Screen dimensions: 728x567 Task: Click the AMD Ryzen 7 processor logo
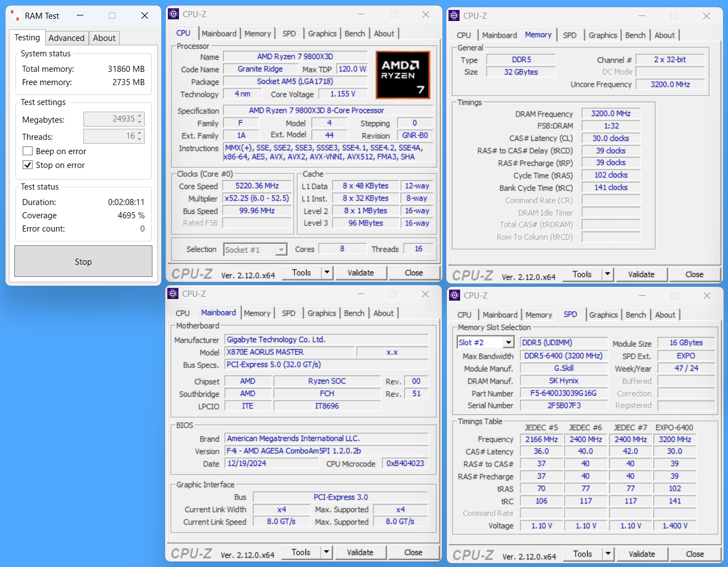pos(403,75)
